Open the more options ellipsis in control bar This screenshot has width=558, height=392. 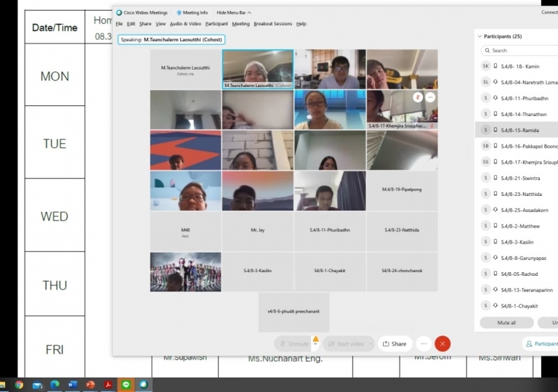tap(424, 343)
